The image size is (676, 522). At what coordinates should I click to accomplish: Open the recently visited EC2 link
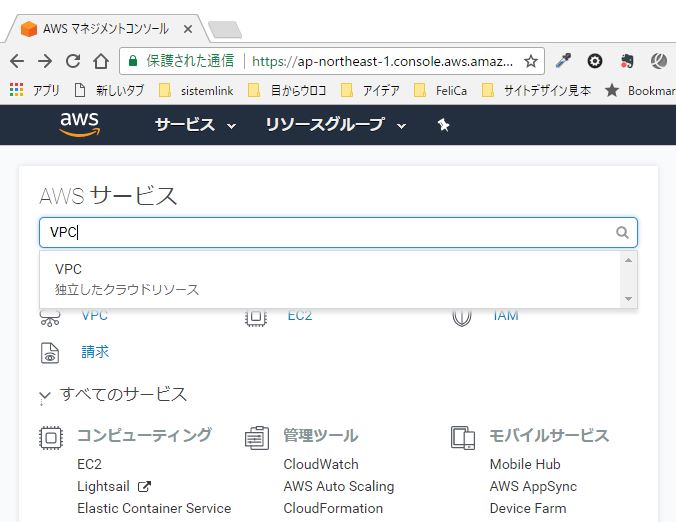(300, 316)
